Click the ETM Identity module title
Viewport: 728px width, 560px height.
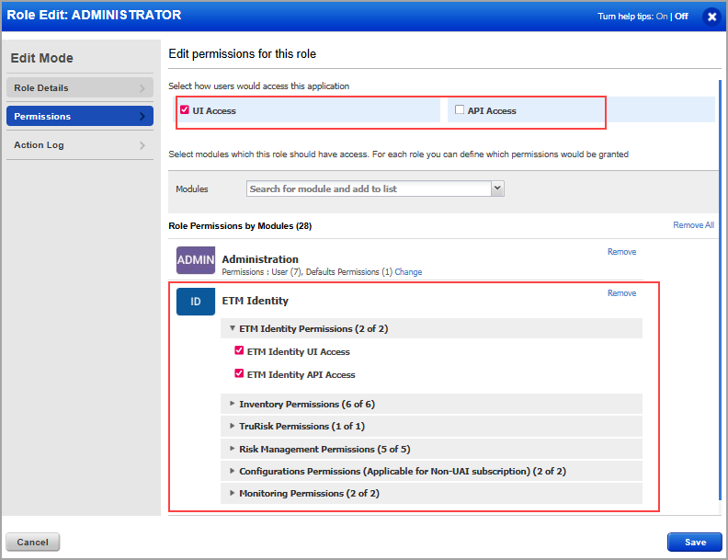[x=255, y=301]
